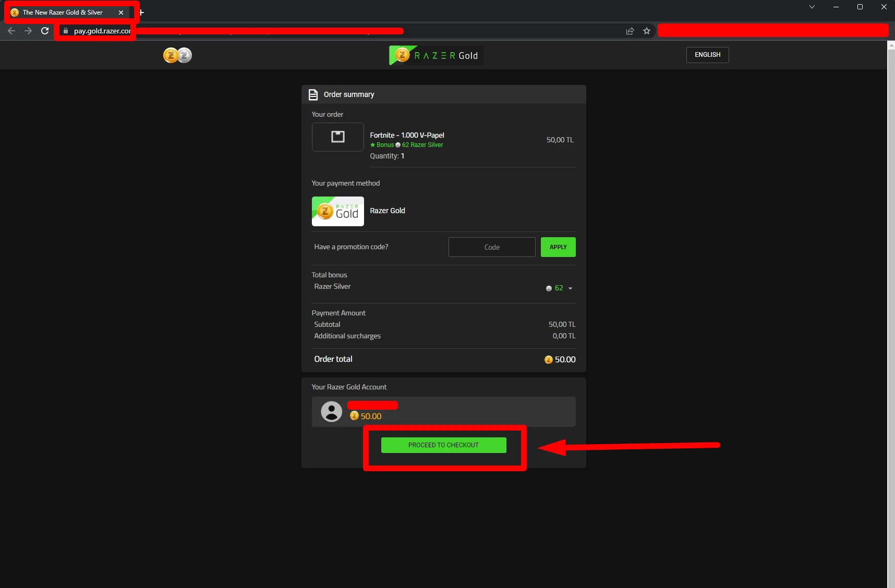Click the Razer Gold payment method label

point(388,211)
